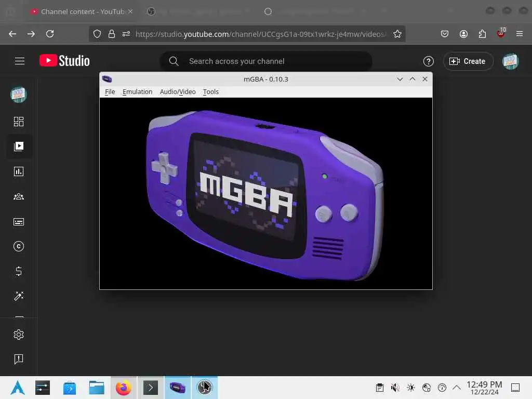
Task: Click the show desktop button
Action: tap(515, 388)
